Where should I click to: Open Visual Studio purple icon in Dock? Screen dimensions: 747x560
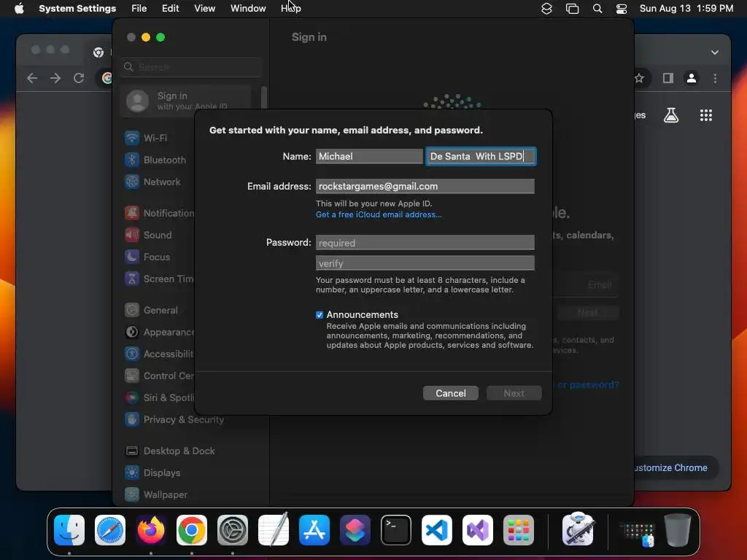[478, 530]
